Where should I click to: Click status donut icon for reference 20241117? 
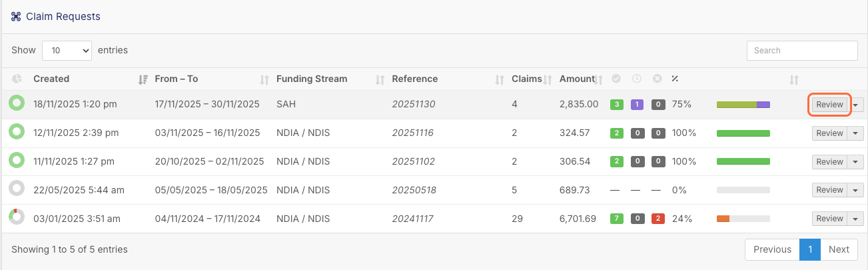click(x=17, y=217)
